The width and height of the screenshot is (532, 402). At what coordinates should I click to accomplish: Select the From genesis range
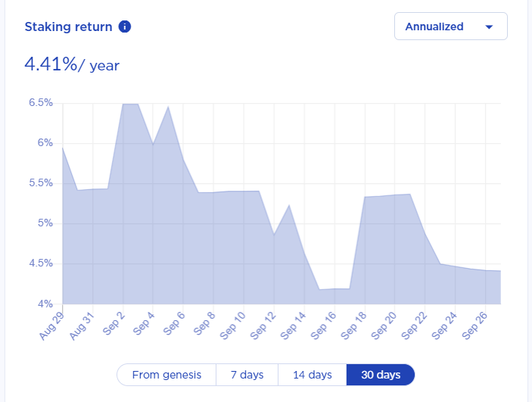(x=166, y=375)
